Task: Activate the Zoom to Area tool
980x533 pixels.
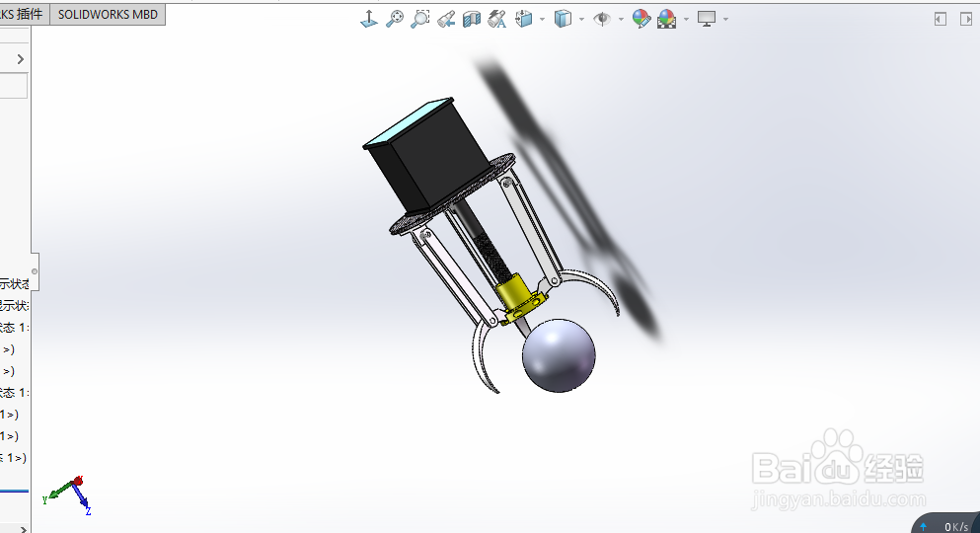Action: [420, 19]
